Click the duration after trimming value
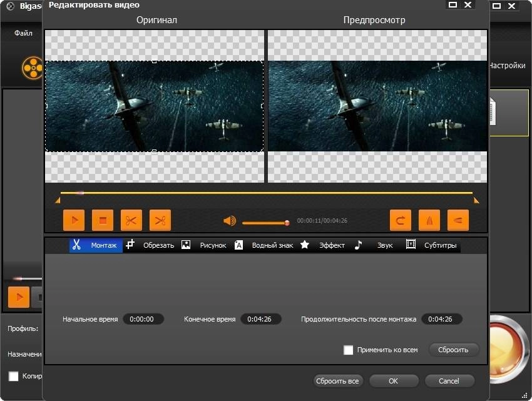This screenshot has width=532, height=401. coord(441,319)
